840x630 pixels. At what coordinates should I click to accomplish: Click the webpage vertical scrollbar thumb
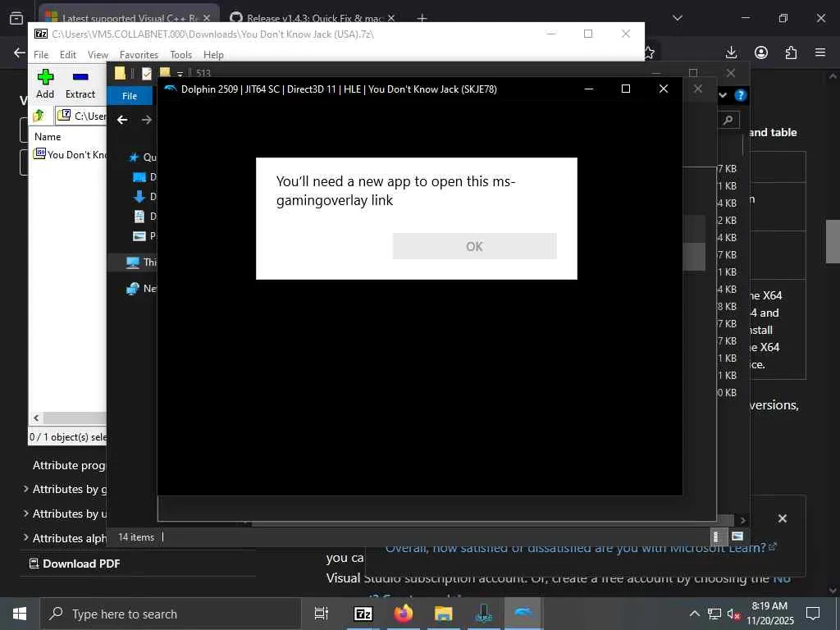pyautogui.click(x=833, y=241)
